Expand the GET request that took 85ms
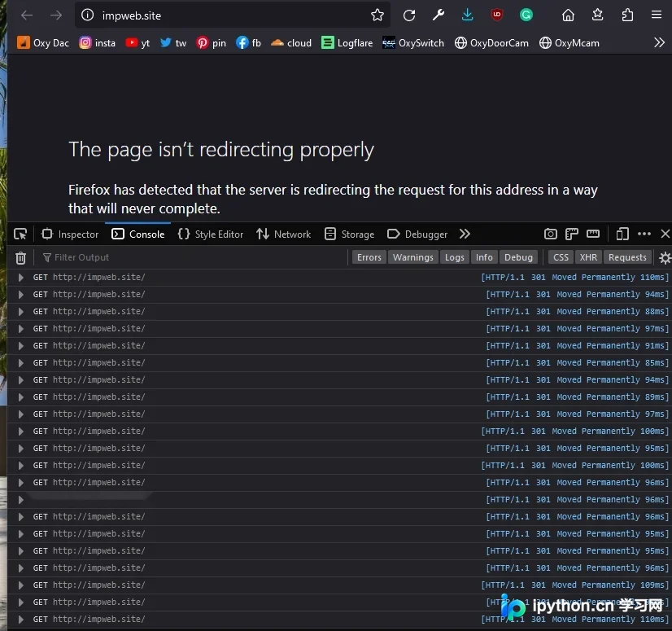 (20, 363)
